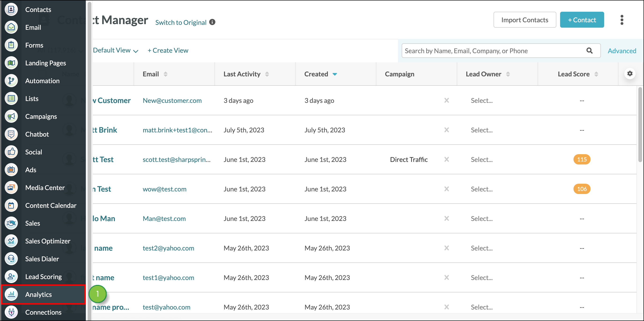Go to Campaigns in the sidebar menu
The image size is (644, 321).
[41, 116]
